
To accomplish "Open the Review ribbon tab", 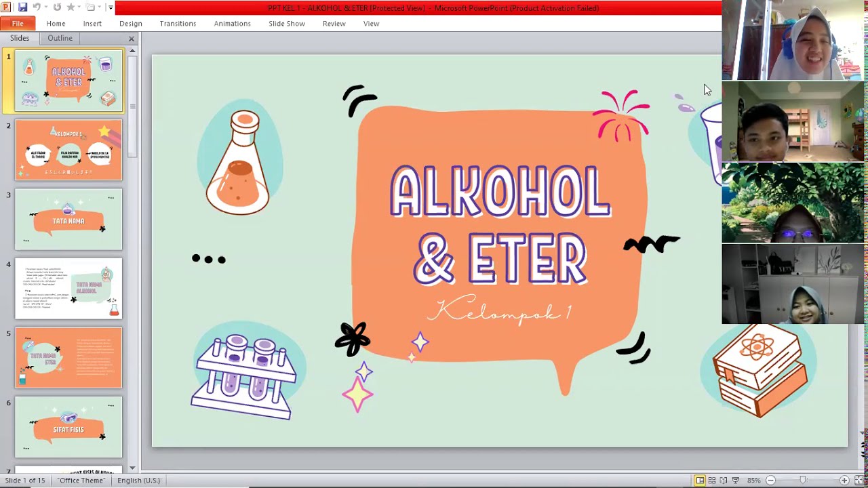I will (334, 24).
